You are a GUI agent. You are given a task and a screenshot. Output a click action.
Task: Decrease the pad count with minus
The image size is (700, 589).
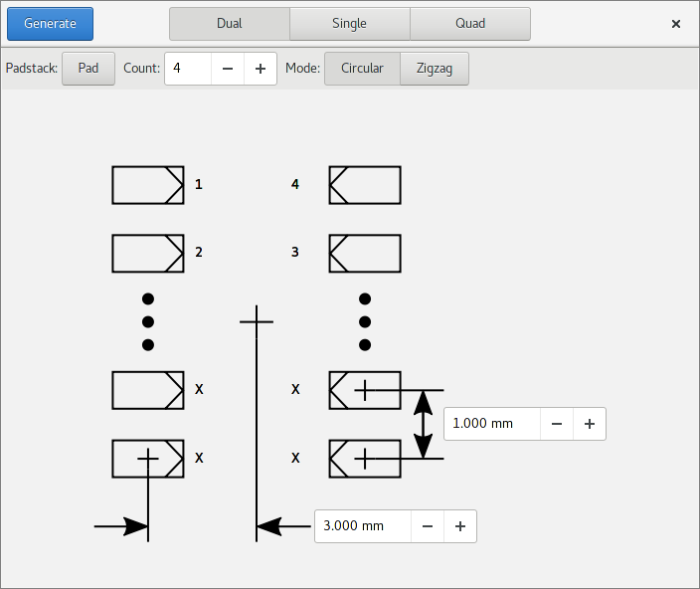(x=228, y=69)
